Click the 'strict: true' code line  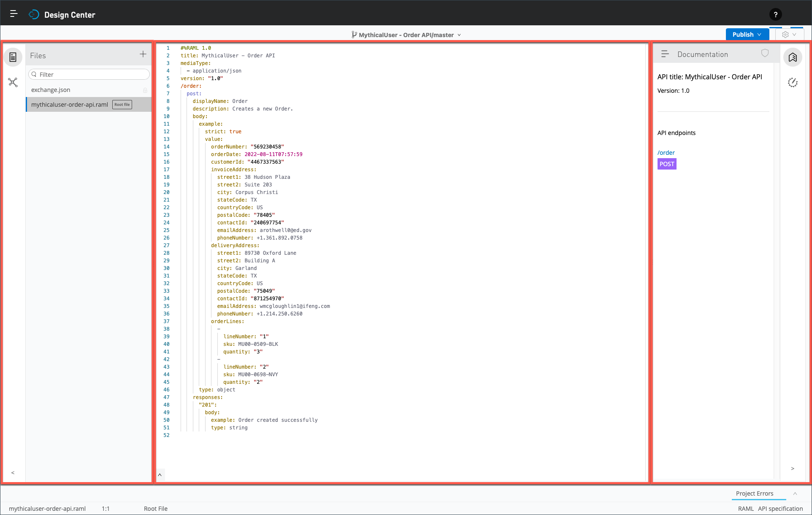(x=223, y=132)
